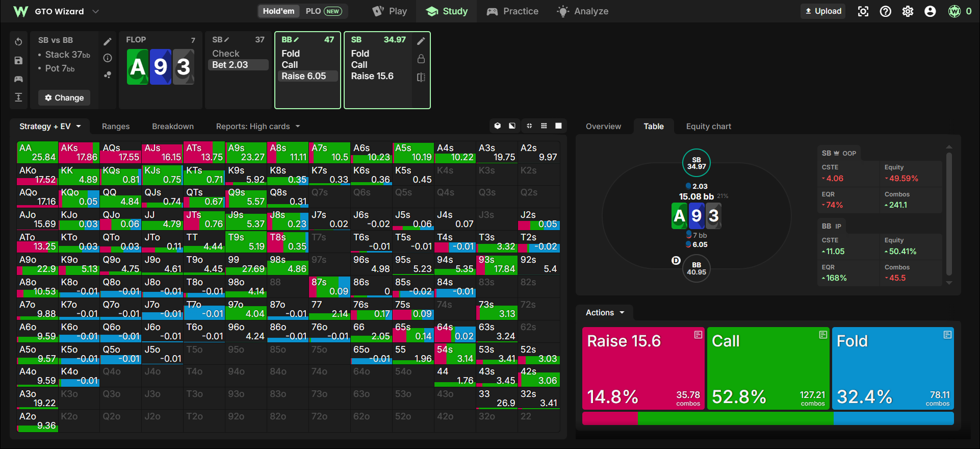
Task: Switch game type to PLO
Action: [x=323, y=11]
